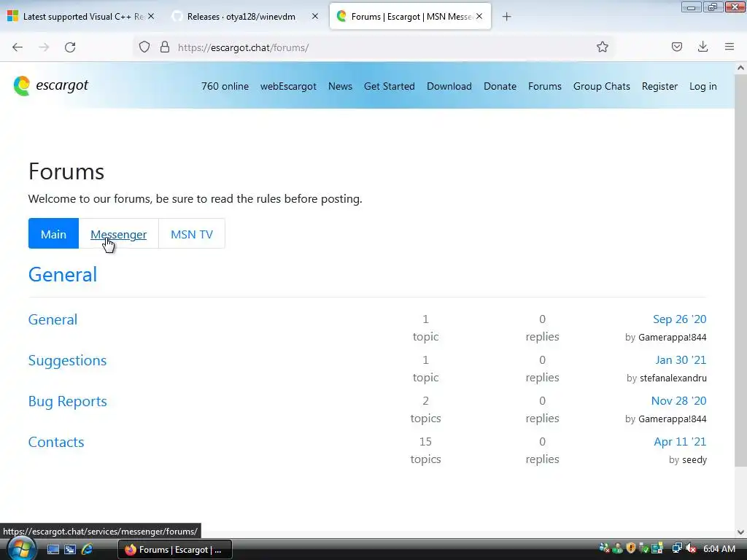Launch Internet Explorer from quick launch

[88, 550]
